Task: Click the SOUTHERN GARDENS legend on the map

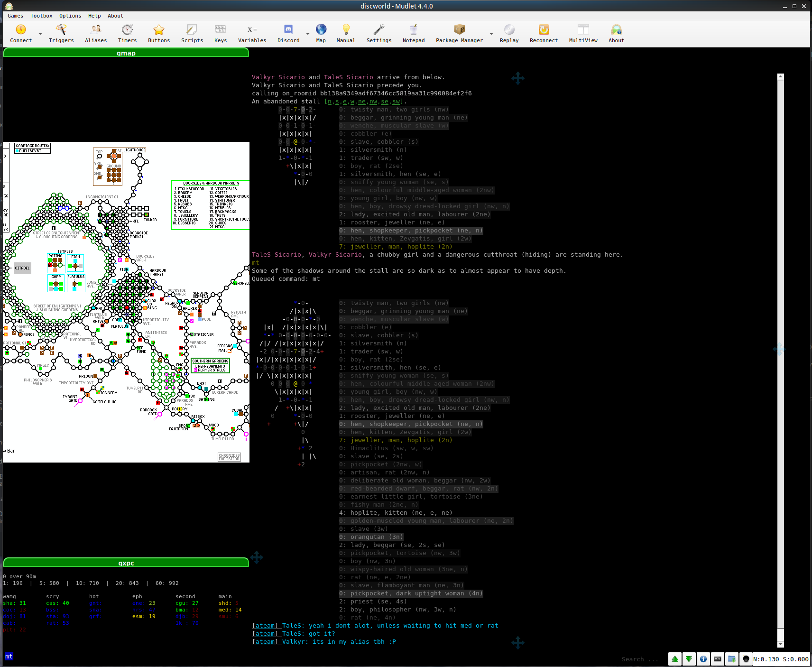Action: point(210,365)
